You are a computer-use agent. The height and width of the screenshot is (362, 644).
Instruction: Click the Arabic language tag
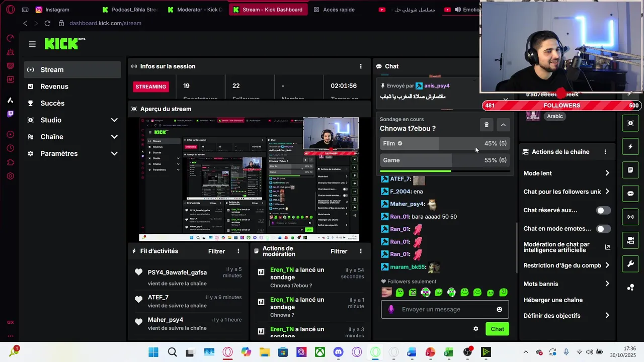pyautogui.click(x=555, y=116)
